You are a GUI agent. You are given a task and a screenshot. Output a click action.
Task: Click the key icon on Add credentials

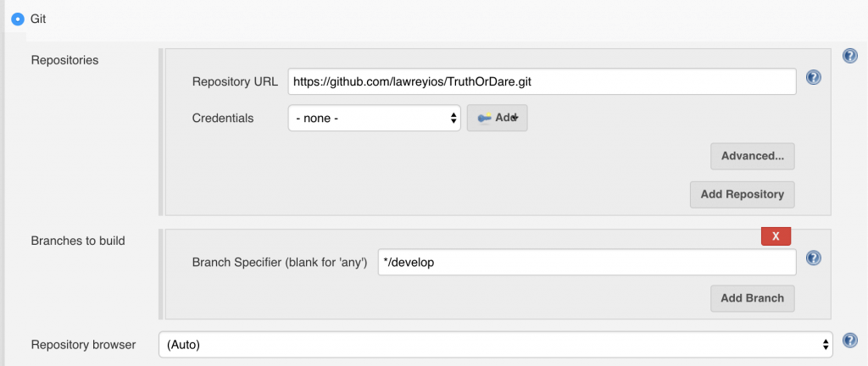484,119
